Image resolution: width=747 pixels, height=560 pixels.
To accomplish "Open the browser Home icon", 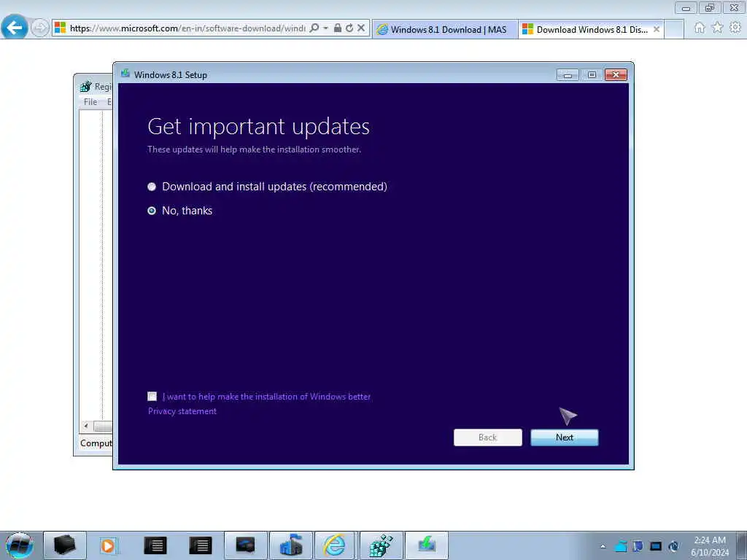I will (x=700, y=28).
